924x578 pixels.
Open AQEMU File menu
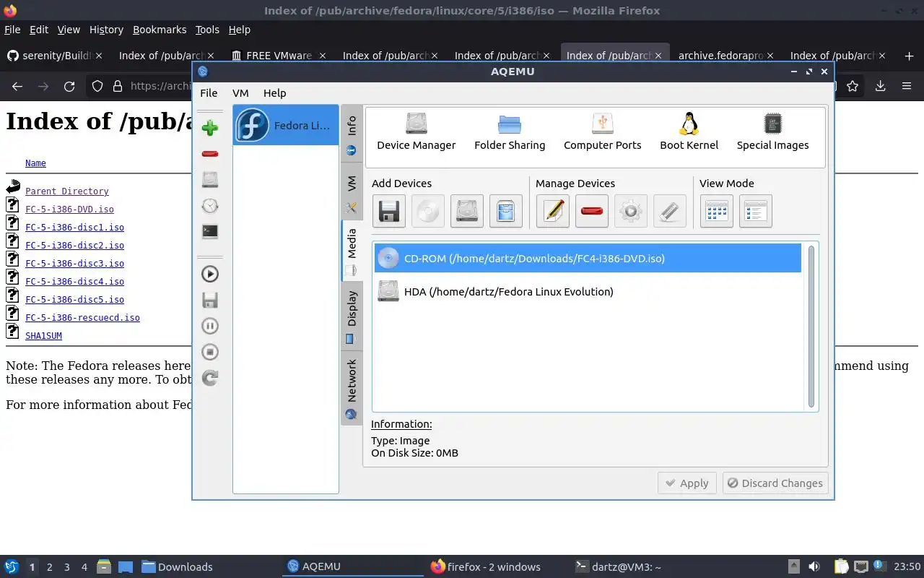(x=209, y=92)
